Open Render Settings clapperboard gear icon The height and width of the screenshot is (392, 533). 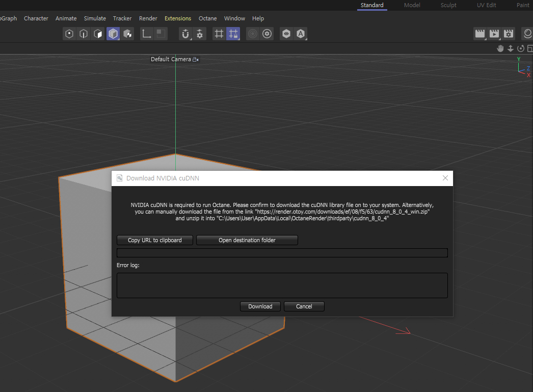(509, 34)
